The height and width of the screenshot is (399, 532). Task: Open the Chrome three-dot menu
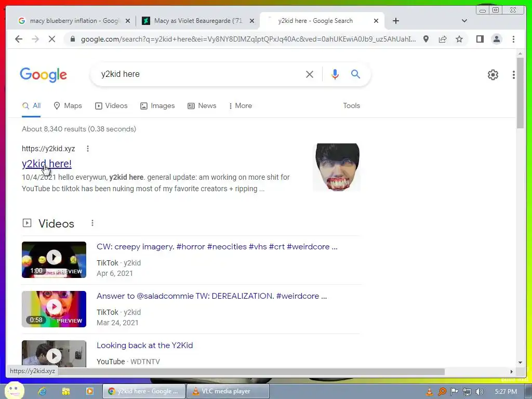pyautogui.click(x=513, y=39)
